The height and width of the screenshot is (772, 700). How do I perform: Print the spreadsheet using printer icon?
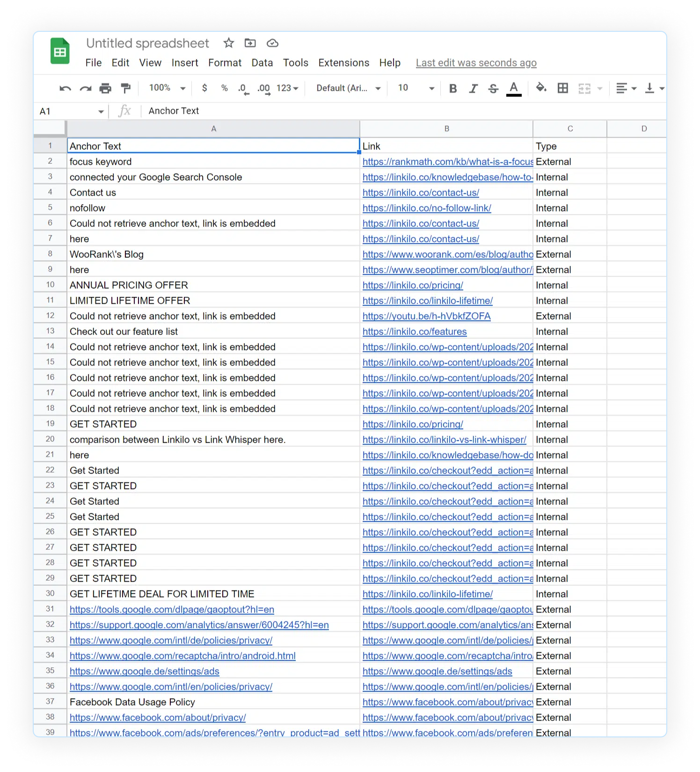[x=105, y=88]
